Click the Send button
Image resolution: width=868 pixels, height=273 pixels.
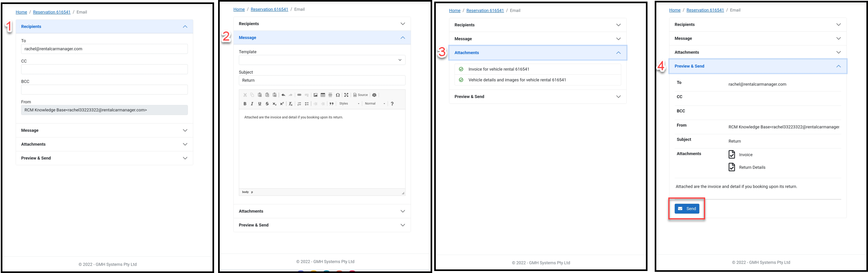coord(687,209)
